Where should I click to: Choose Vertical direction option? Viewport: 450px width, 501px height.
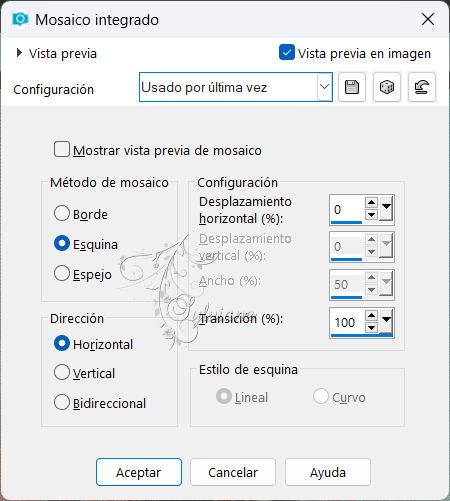click(x=62, y=372)
